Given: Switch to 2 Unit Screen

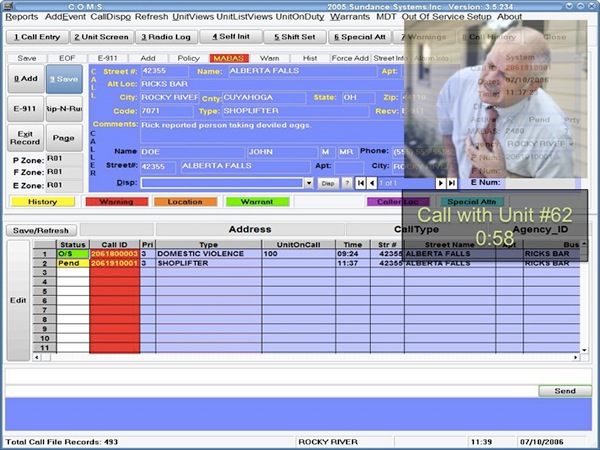Looking at the screenshot, I should [x=101, y=37].
